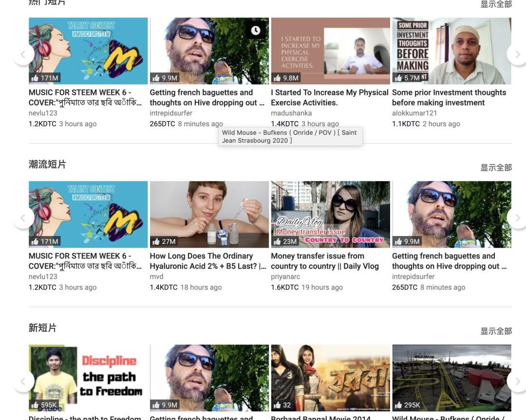
Task: Click the watch later clock icon on the baguettes thumbnail
Action: click(256, 31)
